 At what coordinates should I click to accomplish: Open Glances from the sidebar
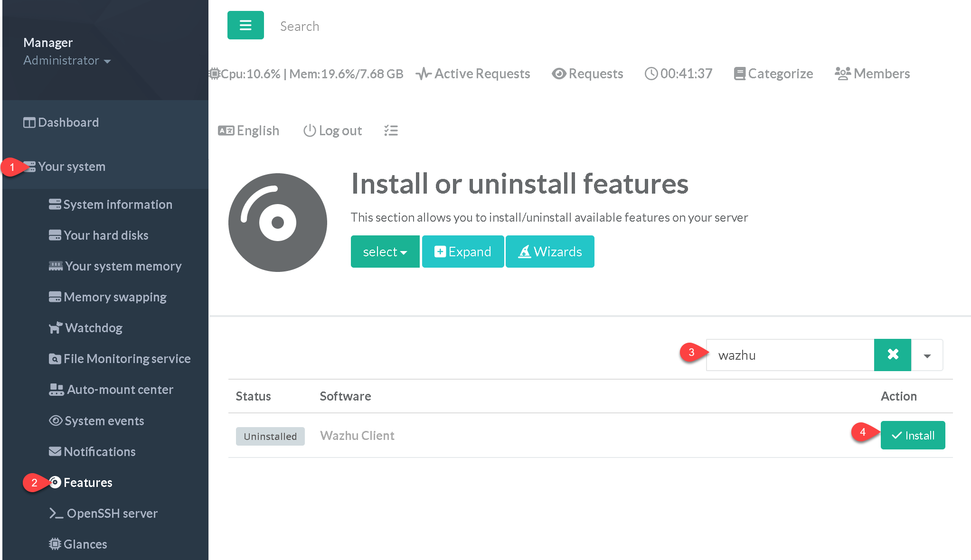78,544
